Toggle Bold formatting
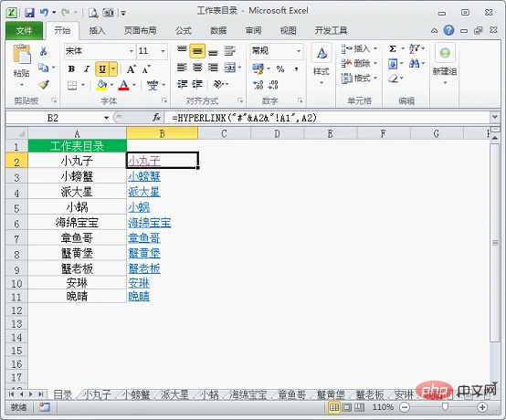Screen dimensions: 506x420 [71, 69]
